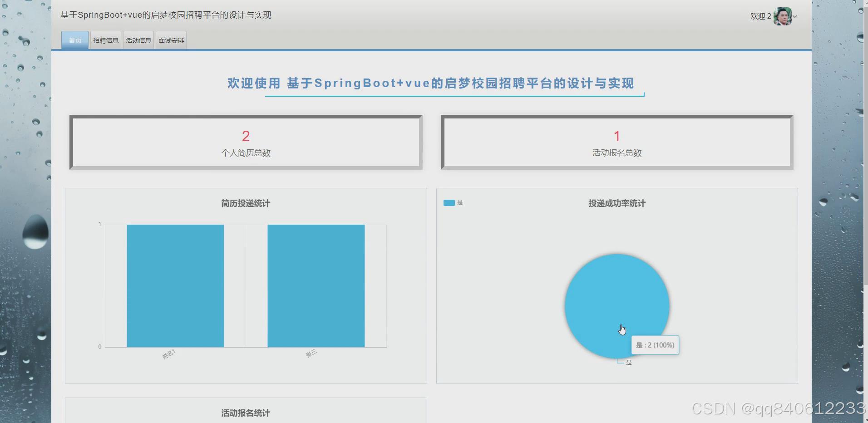Open the 活动信息 tab
Viewport: 868px width, 423px height.
(x=138, y=40)
